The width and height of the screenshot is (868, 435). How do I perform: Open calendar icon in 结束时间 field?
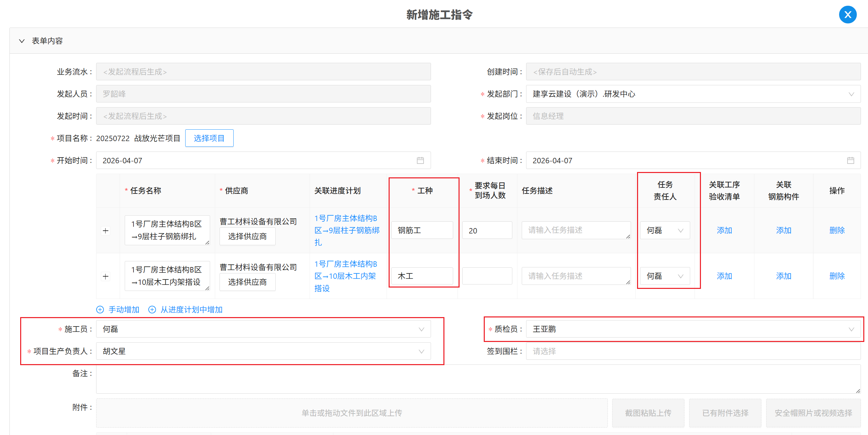(x=850, y=161)
